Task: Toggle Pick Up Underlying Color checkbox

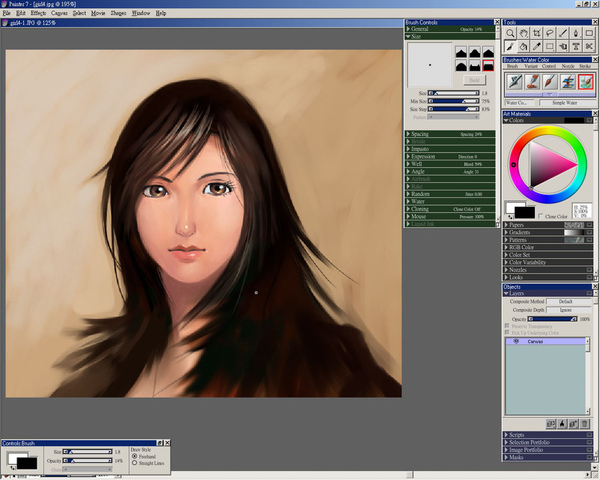Action: 507,333
